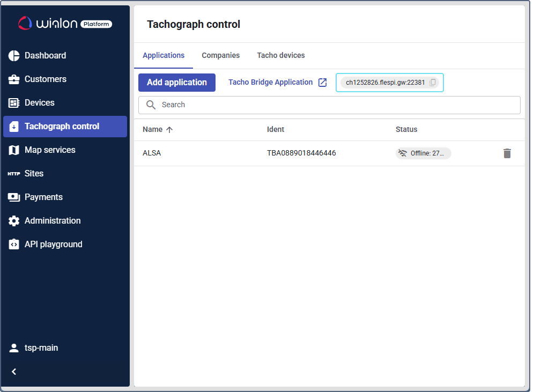The width and height of the screenshot is (556, 392).
Task: Click the Dashboard pie chart icon
Action: point(14,56)
